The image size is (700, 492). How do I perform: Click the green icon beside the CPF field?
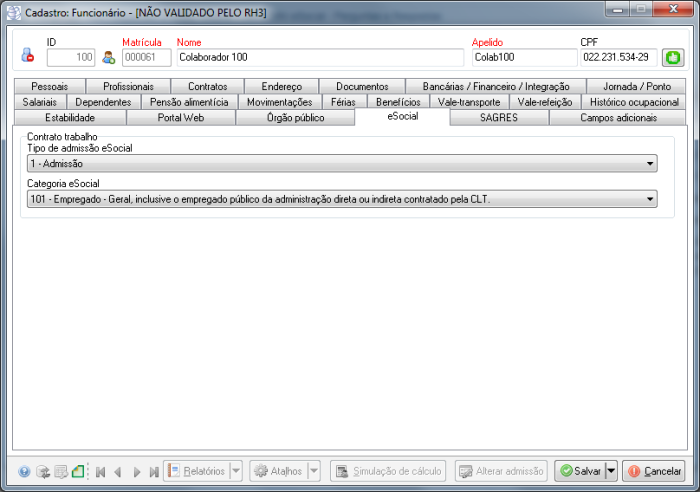click(x=671, y=57)
